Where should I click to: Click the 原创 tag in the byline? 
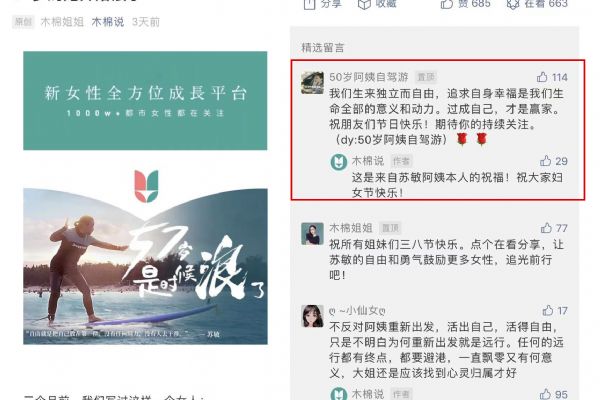[x=23, y=22]
